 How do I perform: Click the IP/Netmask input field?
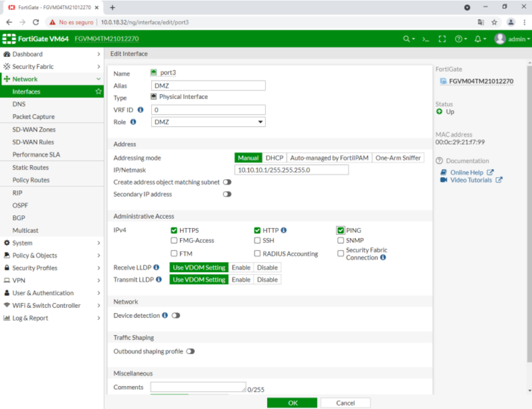292,170
